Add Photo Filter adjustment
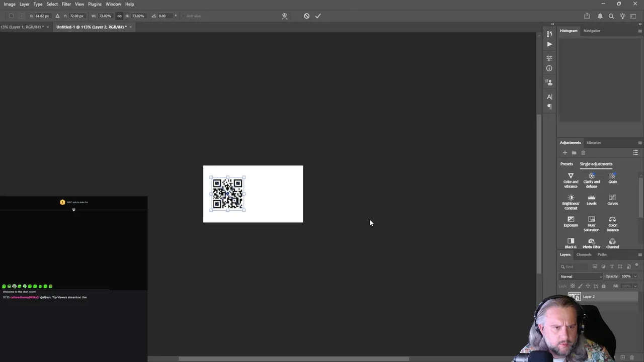 tap(592, 243)
